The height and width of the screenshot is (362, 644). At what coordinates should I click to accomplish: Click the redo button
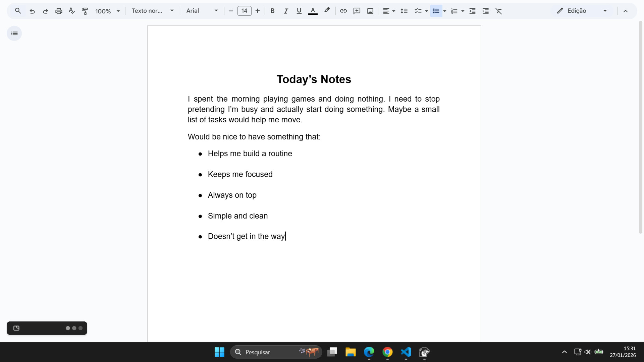click(45, 11)
